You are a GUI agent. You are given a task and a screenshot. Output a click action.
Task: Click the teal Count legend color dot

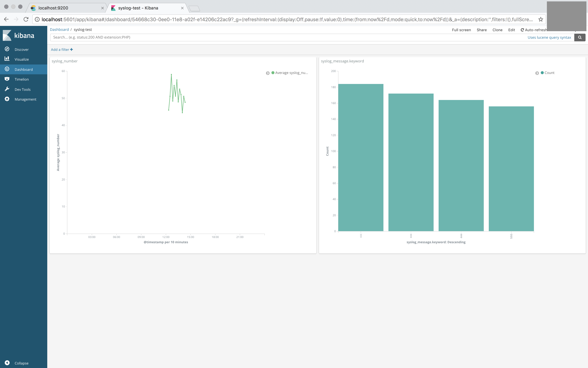click(542, 73)
